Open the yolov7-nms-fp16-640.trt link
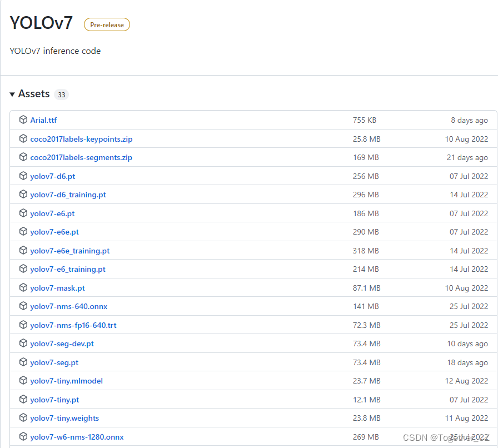 73,325
